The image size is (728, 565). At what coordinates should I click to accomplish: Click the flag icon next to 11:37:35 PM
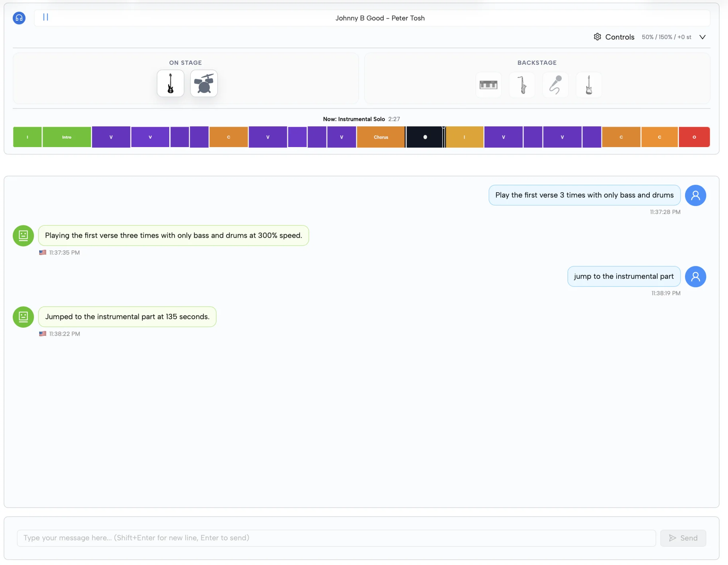click(x=43, y=252)
